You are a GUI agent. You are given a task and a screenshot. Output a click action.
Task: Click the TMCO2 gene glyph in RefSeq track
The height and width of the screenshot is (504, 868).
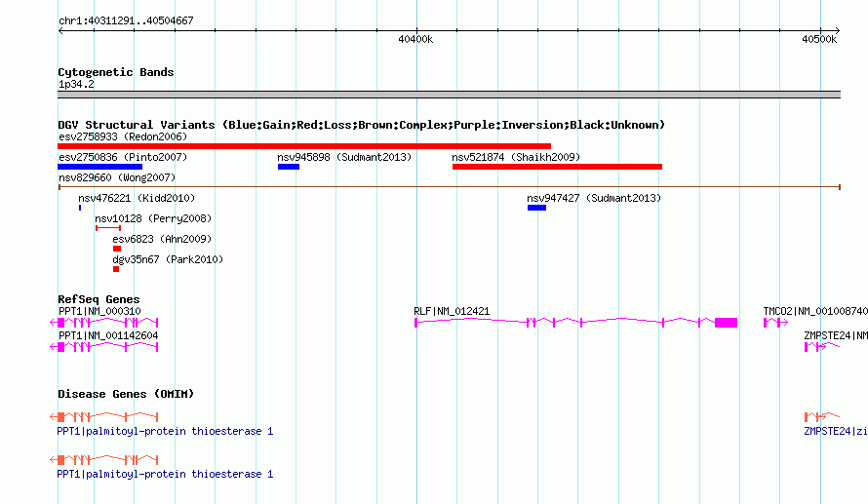click(x=775, y=323)
